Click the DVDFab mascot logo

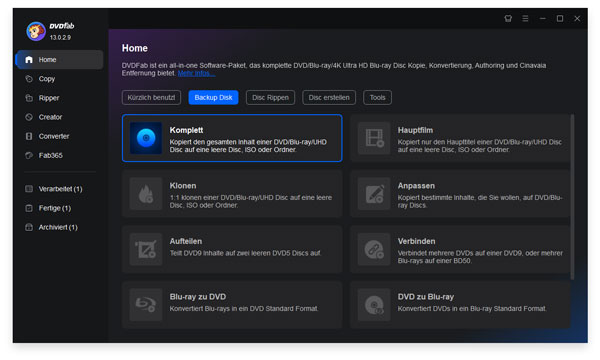pyautogui.click(x=36, y=31)
